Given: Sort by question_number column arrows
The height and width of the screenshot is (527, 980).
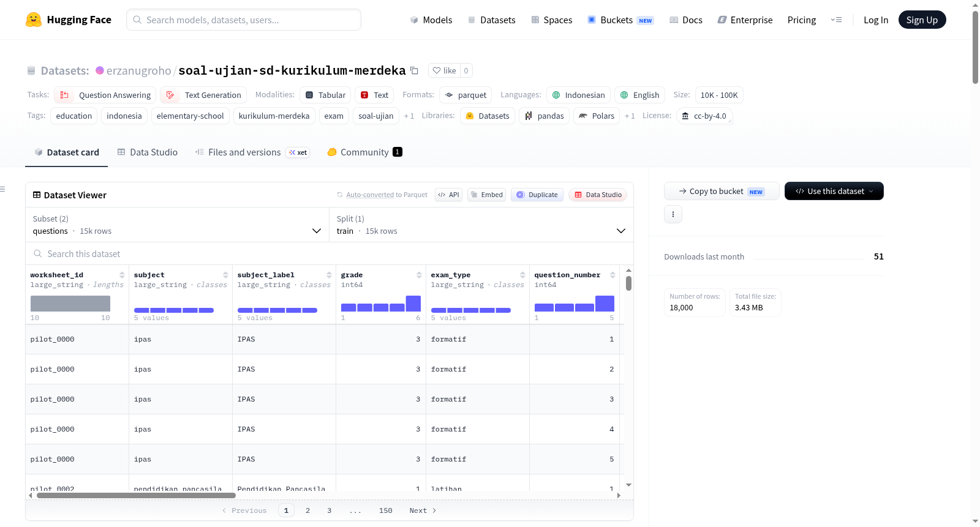Looking at the screenshot, I should (612, 275).
